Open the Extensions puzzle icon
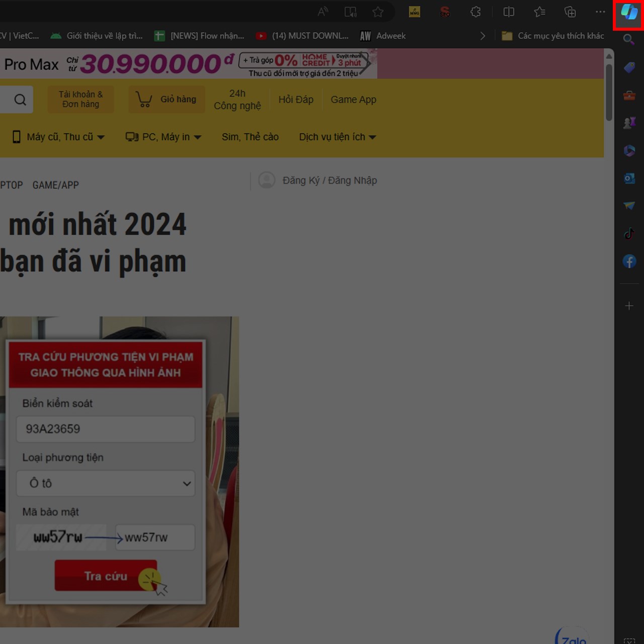The image size is (644, 644). (x=475, y=12)
